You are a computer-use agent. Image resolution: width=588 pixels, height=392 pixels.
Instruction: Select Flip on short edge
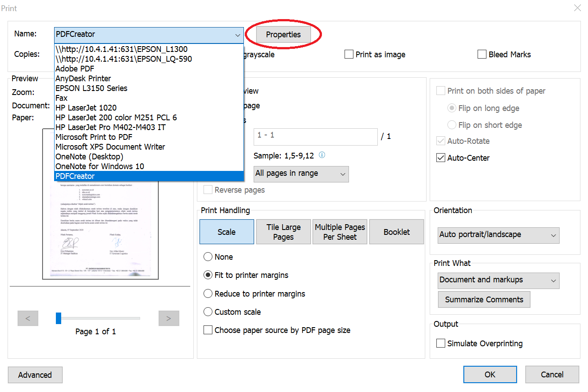(x=452, y=125)
